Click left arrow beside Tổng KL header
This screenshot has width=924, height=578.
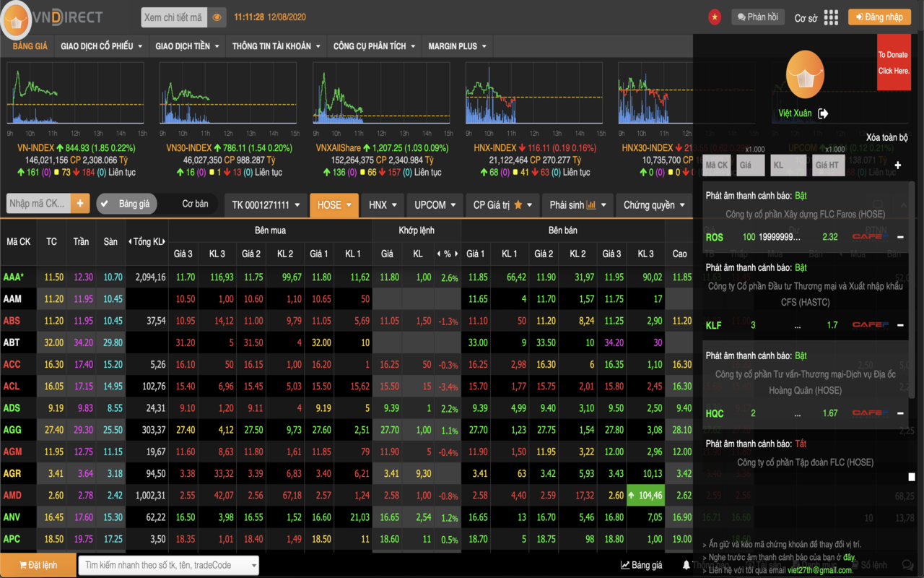[x=130, y=242]
